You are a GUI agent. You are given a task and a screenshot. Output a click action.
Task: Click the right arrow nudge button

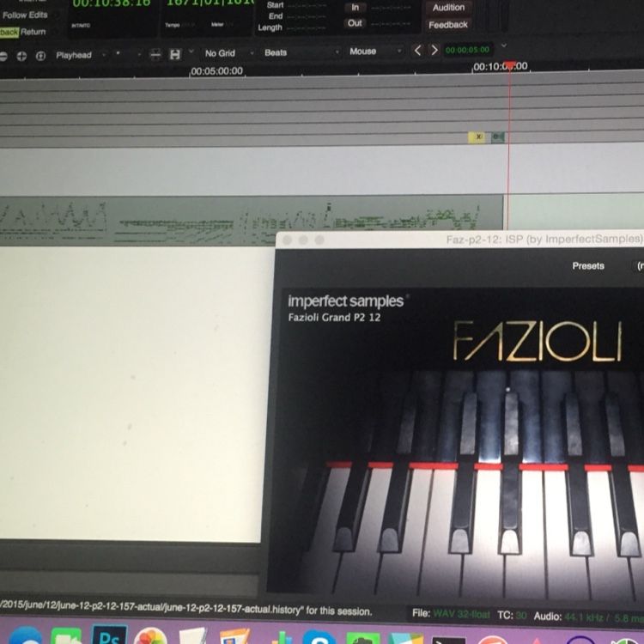tap(434, 51)
